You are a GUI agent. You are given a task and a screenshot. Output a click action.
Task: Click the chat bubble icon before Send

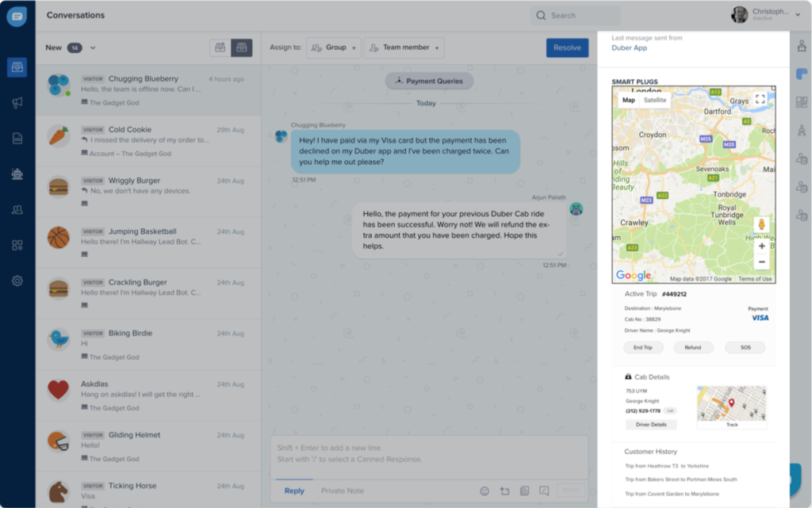544,491
